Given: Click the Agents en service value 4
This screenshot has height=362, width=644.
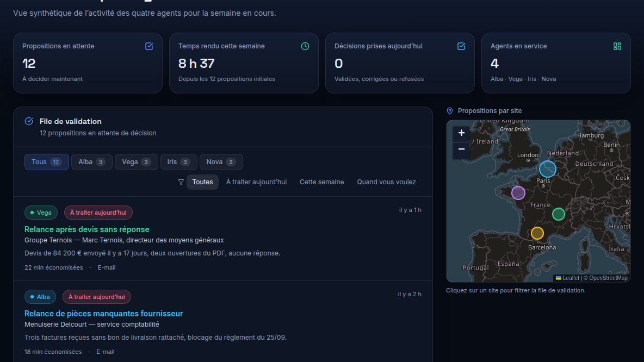Looking at the screenshot, I should click(494, 64).
